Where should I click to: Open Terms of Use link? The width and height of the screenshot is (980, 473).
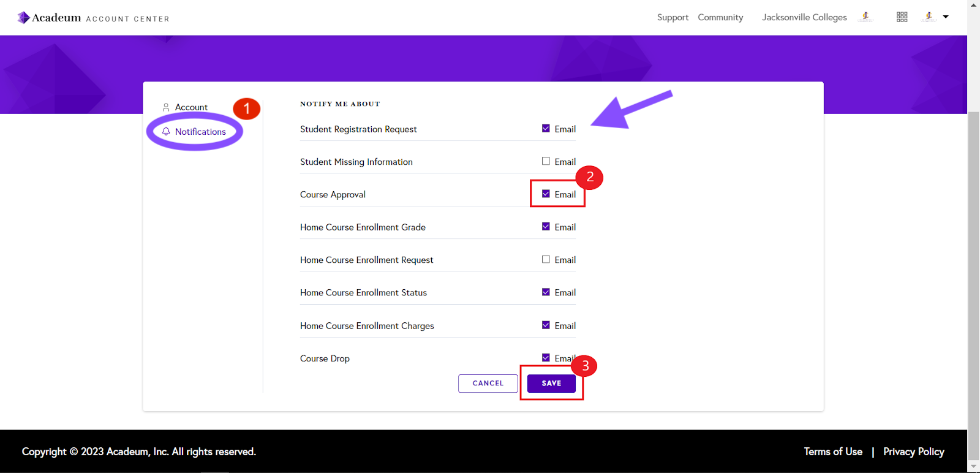833,452
